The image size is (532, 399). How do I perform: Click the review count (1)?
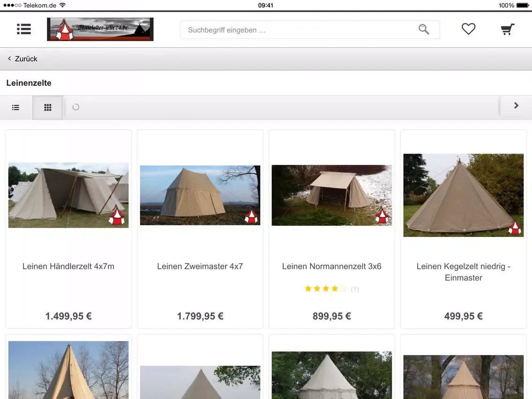tap(355, 289)
